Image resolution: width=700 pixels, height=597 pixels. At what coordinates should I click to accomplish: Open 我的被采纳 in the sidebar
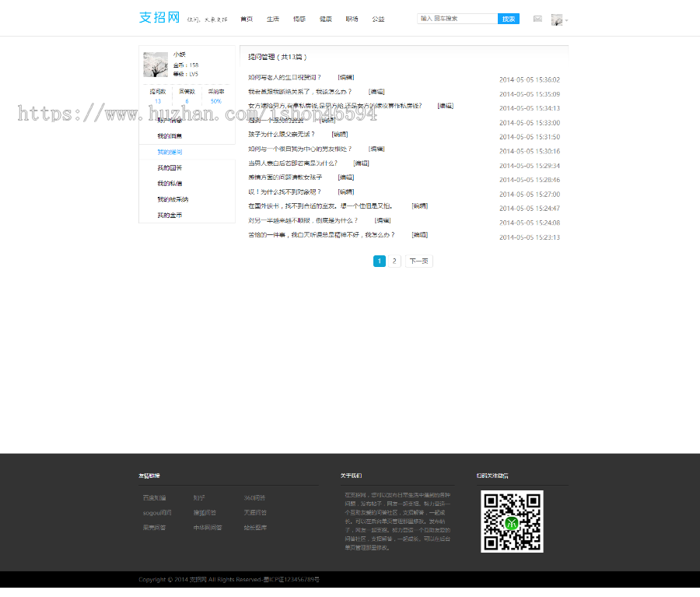(x=173, y=200)
